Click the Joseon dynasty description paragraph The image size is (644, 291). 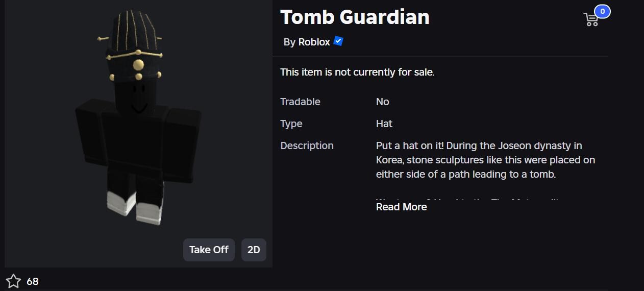485,160
